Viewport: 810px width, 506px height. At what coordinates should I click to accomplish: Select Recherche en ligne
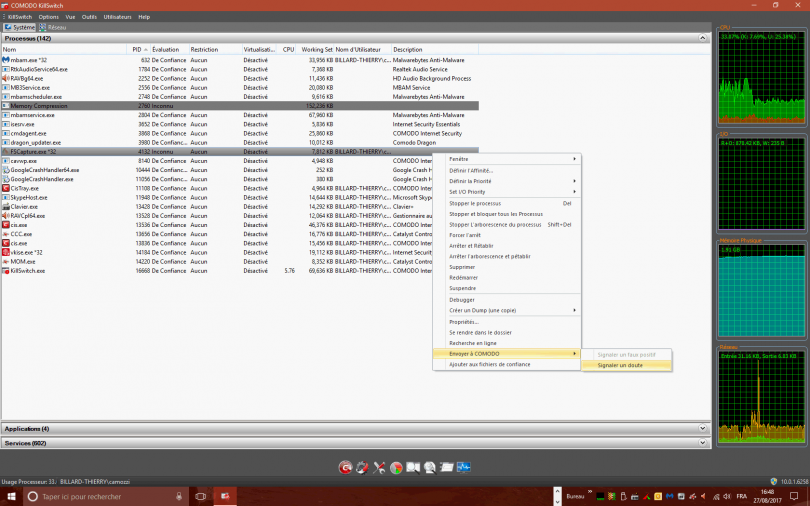click(507, 343)
